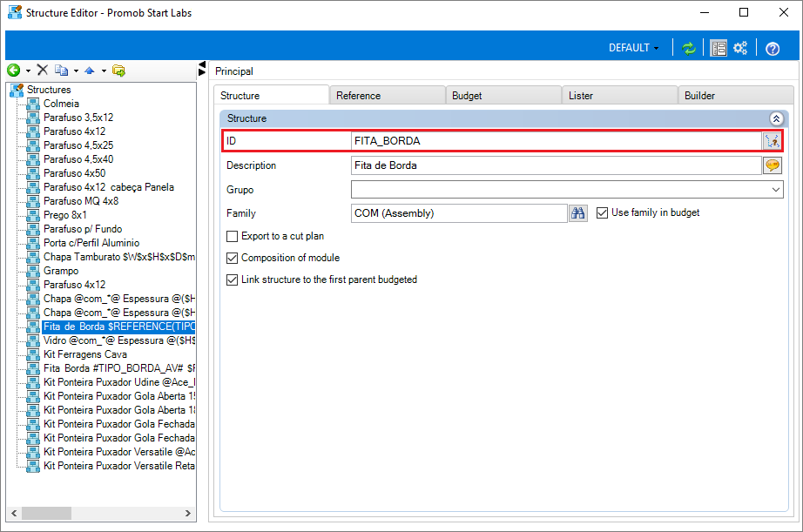Click the Grampo structure icon
Viewport: 803px width, 532px height.
coord(33,271)
